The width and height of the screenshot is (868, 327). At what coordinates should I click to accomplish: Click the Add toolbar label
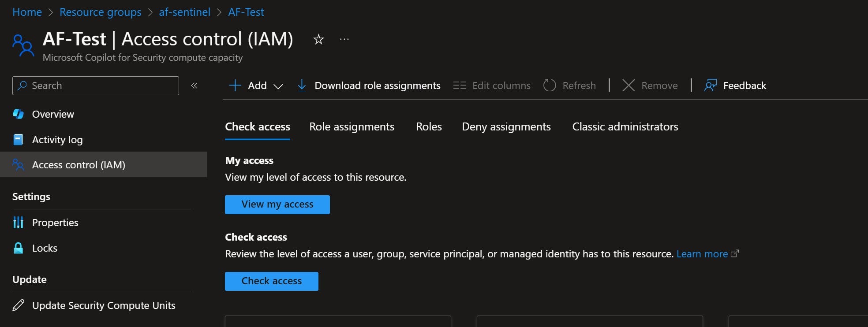tap(257, 85)
